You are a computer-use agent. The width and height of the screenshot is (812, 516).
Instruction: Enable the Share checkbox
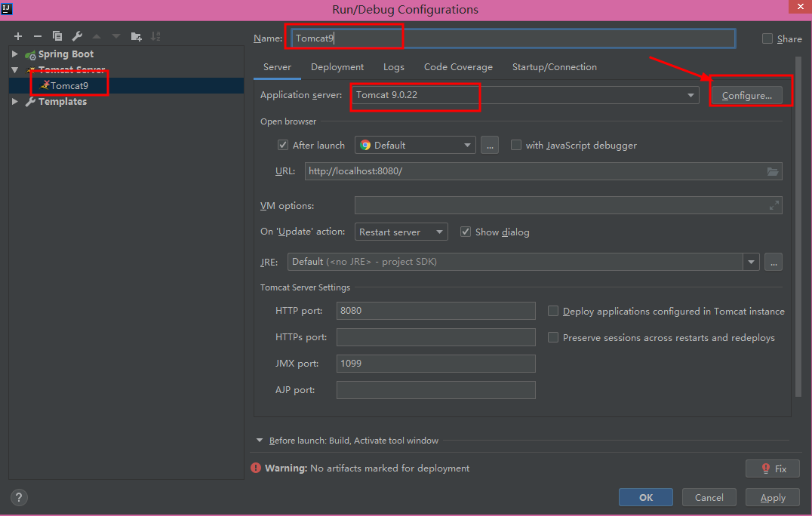click(x=767, y=38)
